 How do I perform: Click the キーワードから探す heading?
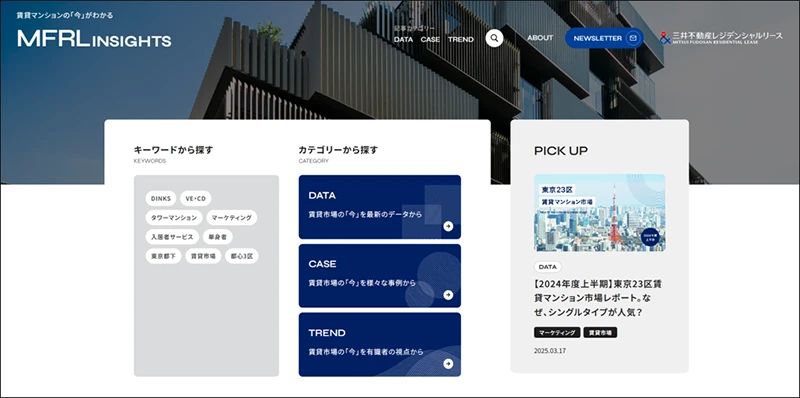173,150
